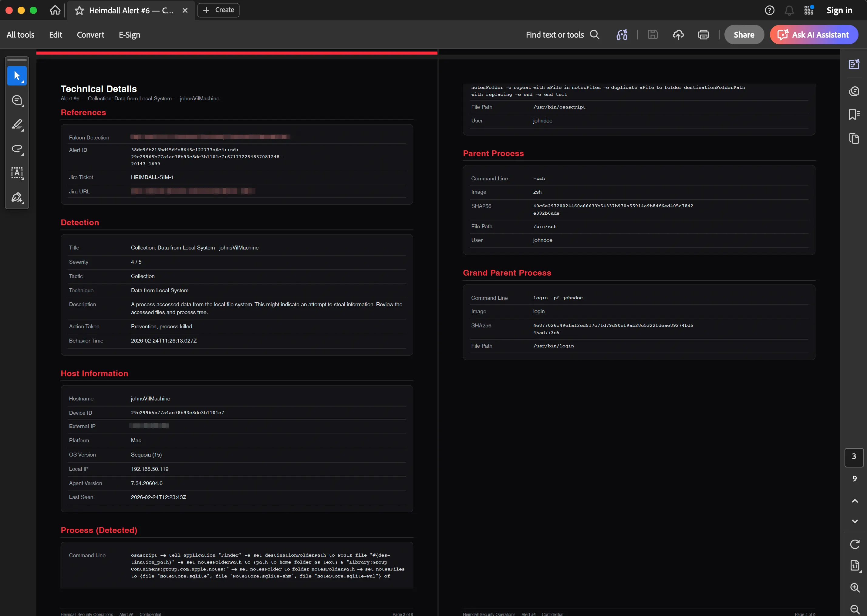The image size is (867, 616).
Task: Click the Grand Parent Process heading
Action: 507,273
